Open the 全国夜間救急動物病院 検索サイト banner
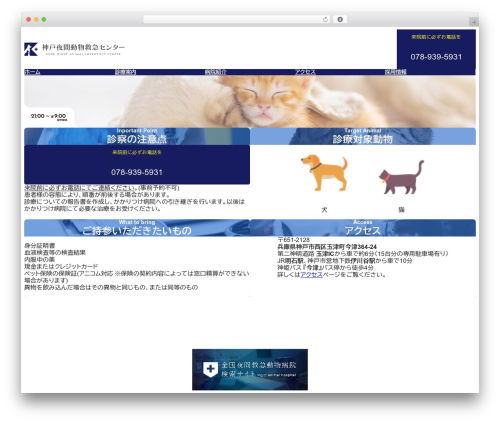This screenshot has width=500, height=423. pos(250,369)
